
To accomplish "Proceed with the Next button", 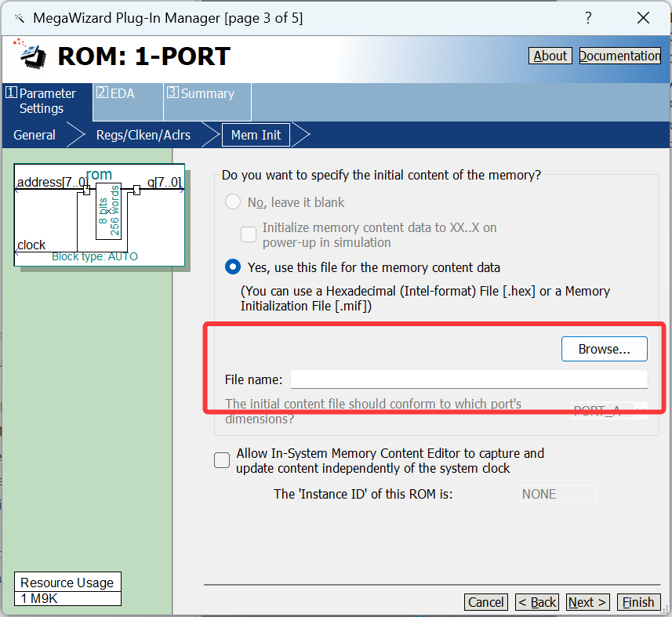I will coord(587,602).
